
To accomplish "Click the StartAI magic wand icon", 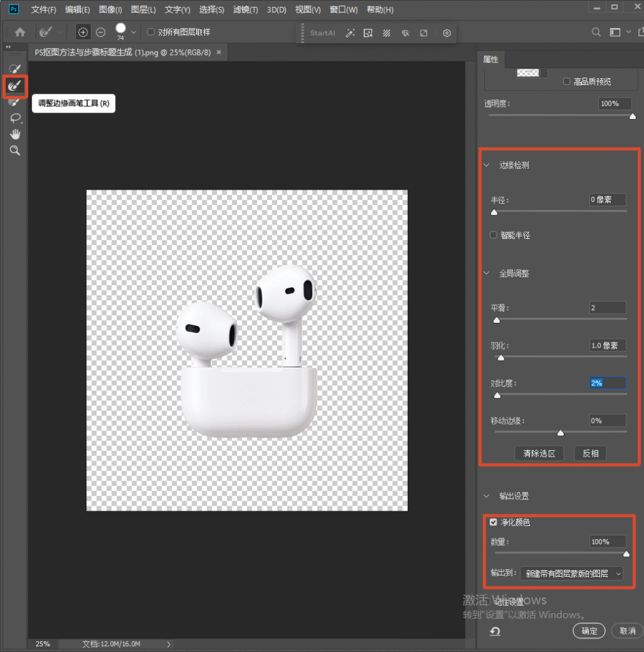I will point(350,33).
